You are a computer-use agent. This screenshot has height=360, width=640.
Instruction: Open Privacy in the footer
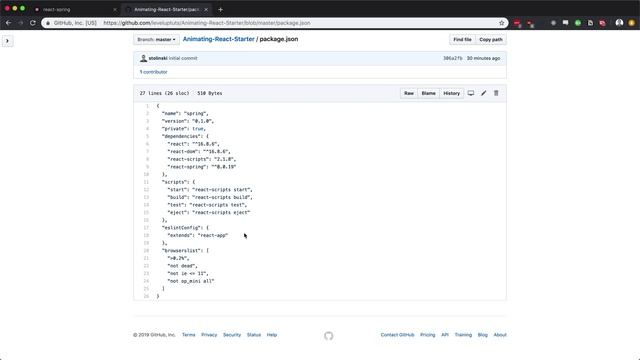coord(209,335)
